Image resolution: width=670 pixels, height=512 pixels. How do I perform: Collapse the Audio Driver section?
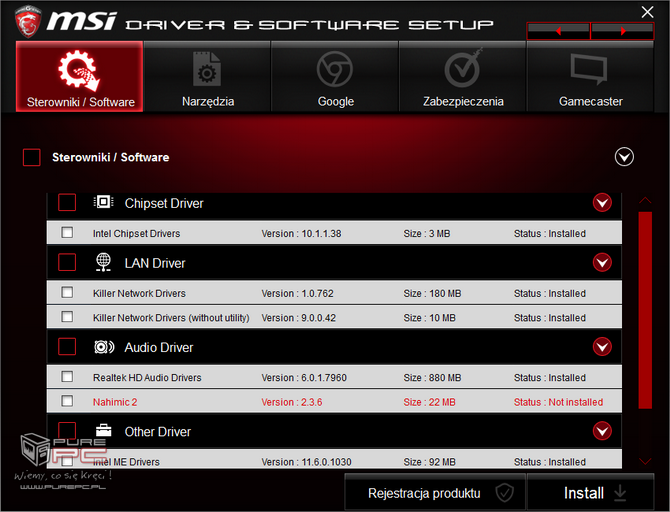coord(602,347)
